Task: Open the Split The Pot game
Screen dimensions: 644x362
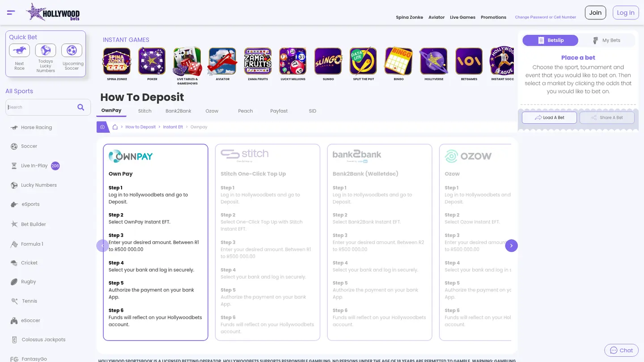Action: point(363,61)
